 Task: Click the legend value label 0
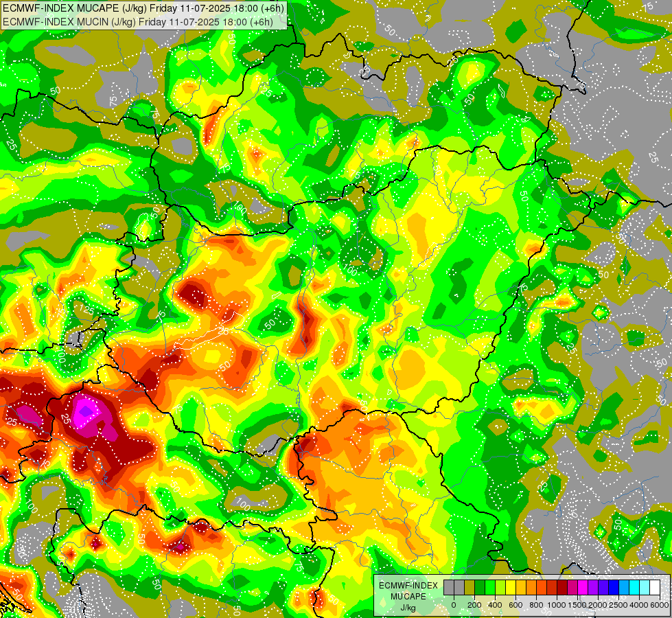454,605
